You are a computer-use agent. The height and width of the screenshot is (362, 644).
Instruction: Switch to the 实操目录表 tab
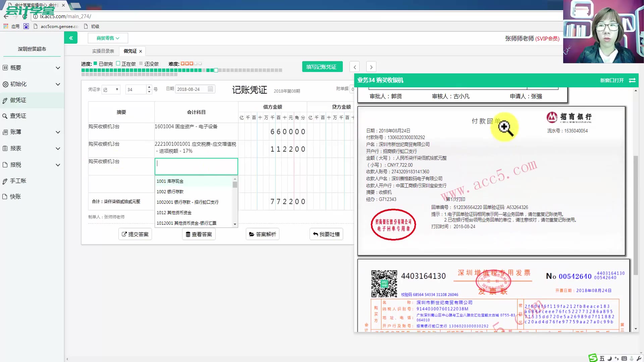coord(103,51)
